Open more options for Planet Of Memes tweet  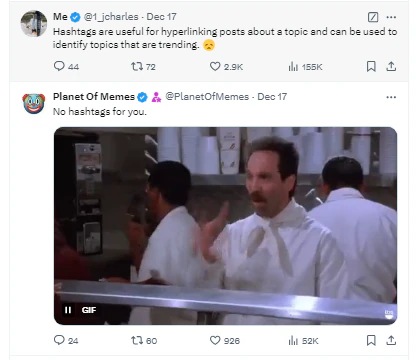(391, 97)
